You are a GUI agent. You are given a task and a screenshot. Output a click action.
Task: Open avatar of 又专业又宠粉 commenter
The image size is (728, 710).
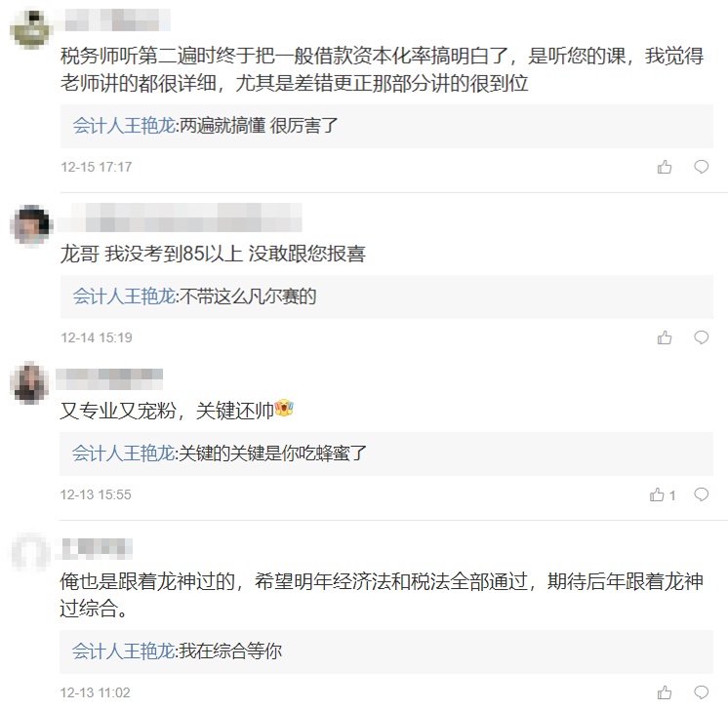(x=30, y=381)
